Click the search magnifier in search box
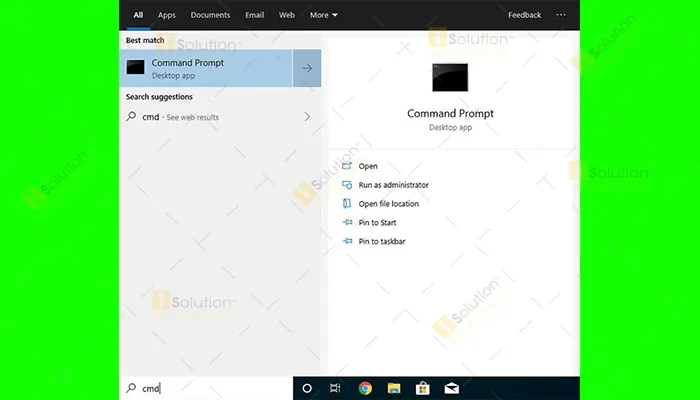Image resolution: width=700 pixels, height=400 pixels. (x=131, y=388)
